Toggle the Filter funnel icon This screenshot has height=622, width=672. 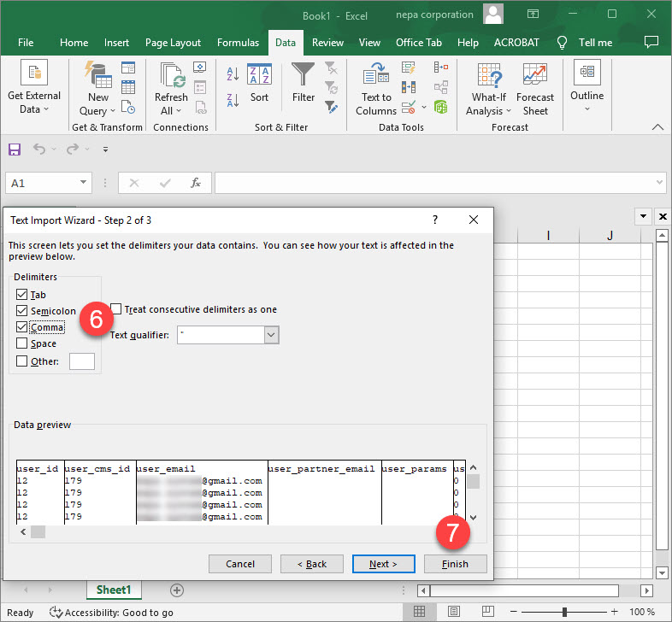point(303,73)
